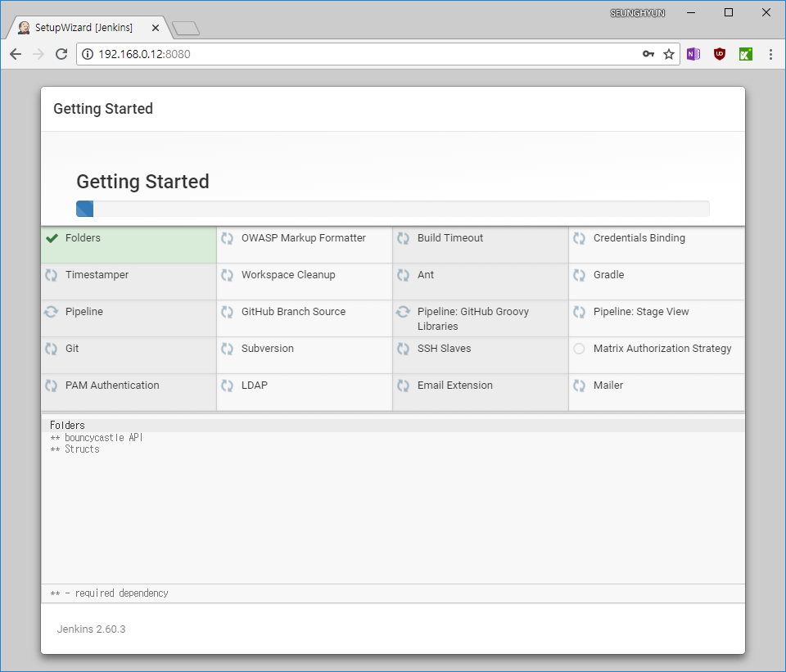This screenshot has width=786, height=672.
Task: Click the empty circle beside Matrix Authorization Strategy
Action: [579, 348]
